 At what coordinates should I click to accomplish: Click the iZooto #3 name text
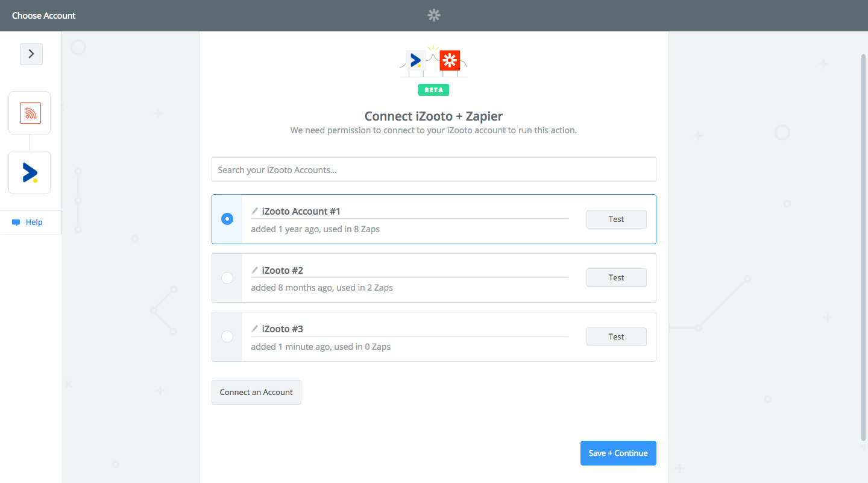coord(283,329)
